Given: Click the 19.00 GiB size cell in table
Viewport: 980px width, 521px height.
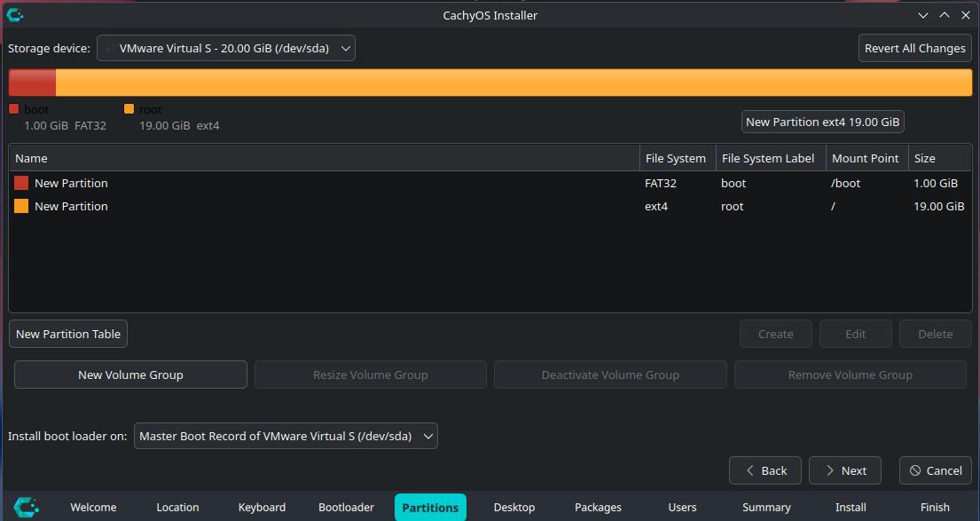Looking at the screenshot, I should 938,207.
